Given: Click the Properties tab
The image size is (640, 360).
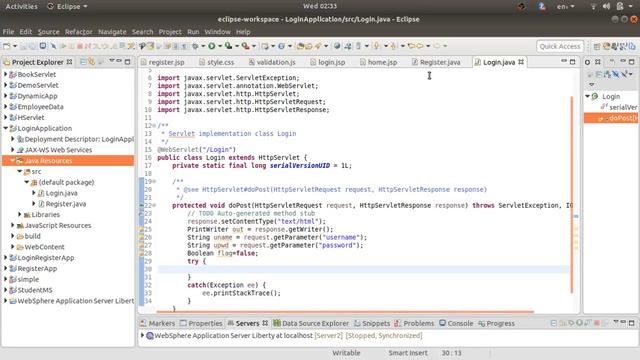Looking at the screenshot, I should 201,323.
